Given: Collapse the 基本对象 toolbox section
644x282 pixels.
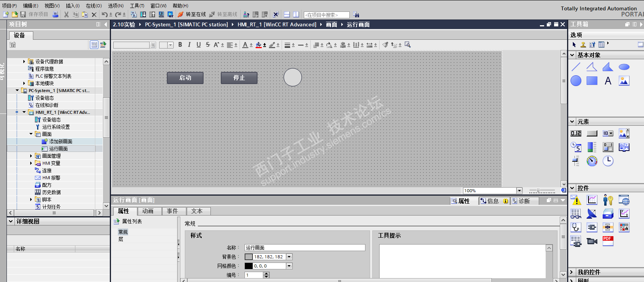Looking at the screenshot, I should (x=572, y=55).
